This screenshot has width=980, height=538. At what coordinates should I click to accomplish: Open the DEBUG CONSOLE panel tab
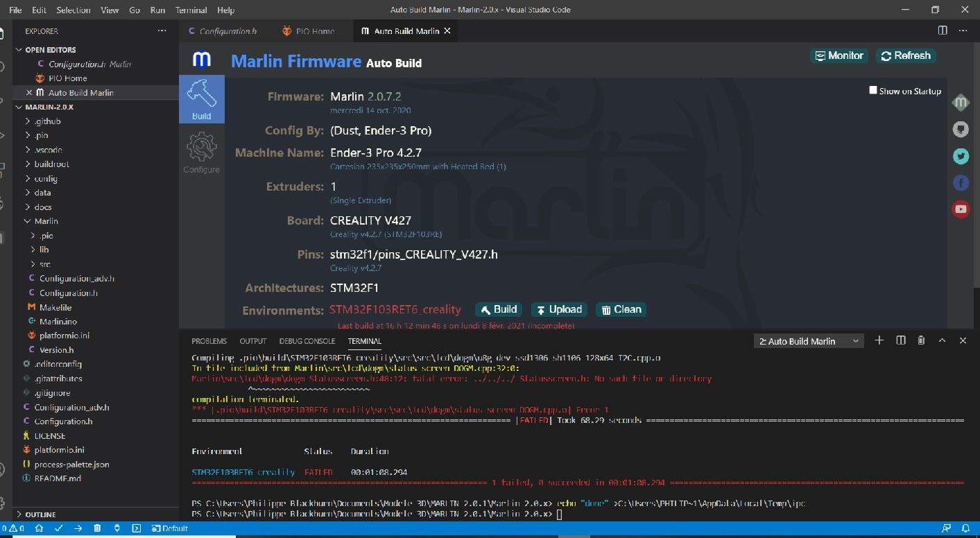[307, 341]
